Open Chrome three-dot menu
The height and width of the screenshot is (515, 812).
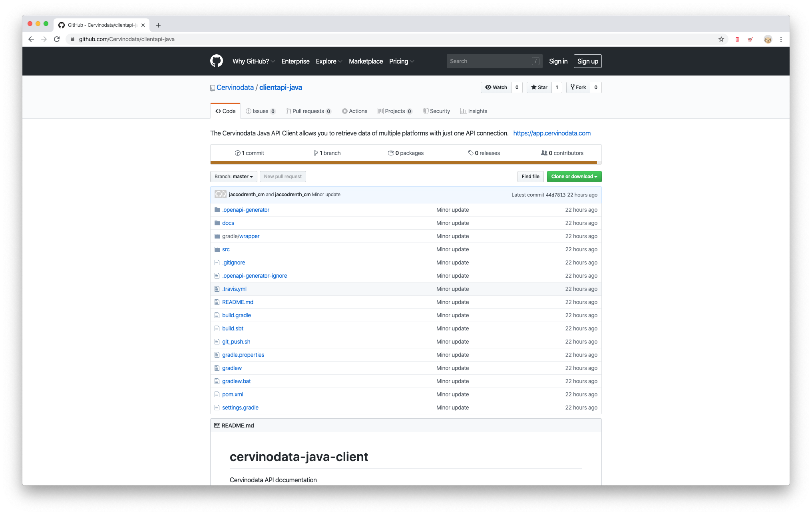(x=781, y=39)
